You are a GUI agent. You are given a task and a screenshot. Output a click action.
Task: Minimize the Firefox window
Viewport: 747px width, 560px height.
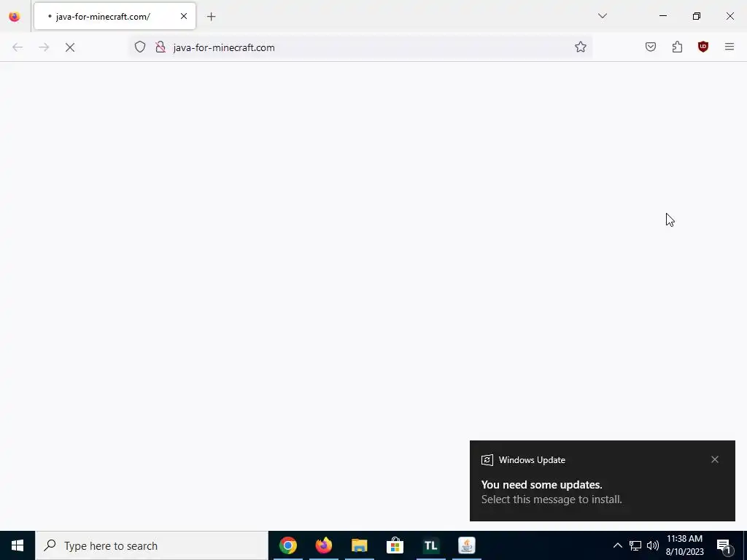coord(662,16)
